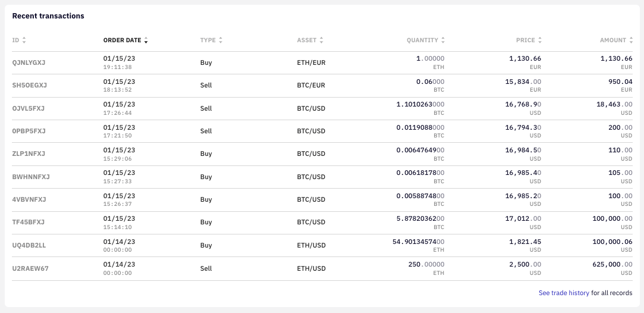Click the ORDER DATE header label

tap(122, 40)
